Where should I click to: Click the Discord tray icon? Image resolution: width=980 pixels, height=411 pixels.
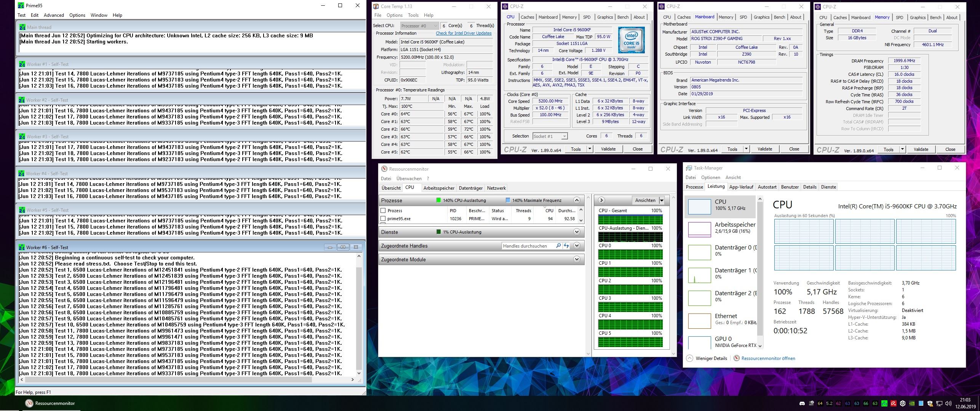[x=802, y=403]
